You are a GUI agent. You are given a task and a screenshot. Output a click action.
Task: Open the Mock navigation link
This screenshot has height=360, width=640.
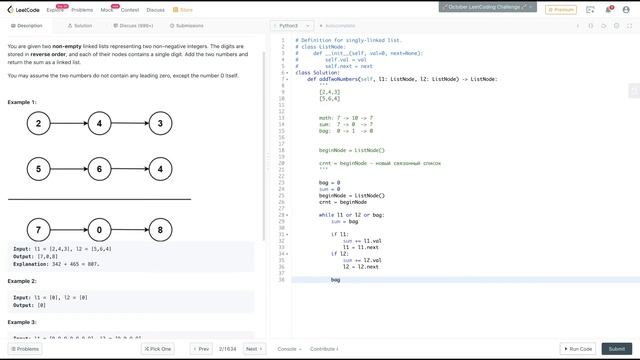[x=107, y=10]
